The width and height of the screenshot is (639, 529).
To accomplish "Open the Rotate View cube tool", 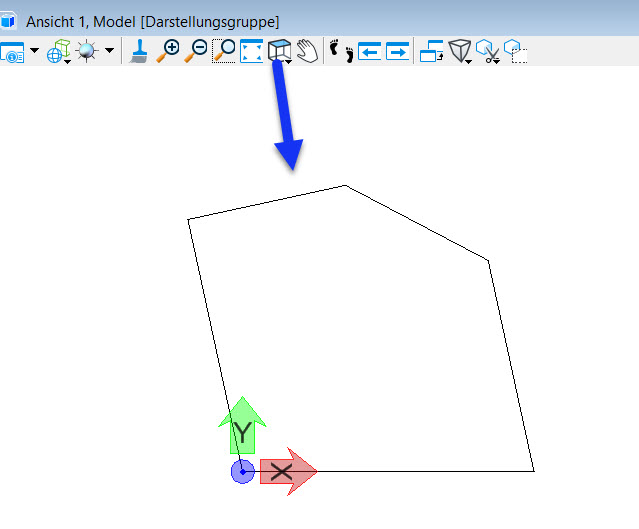I will 280,51.
